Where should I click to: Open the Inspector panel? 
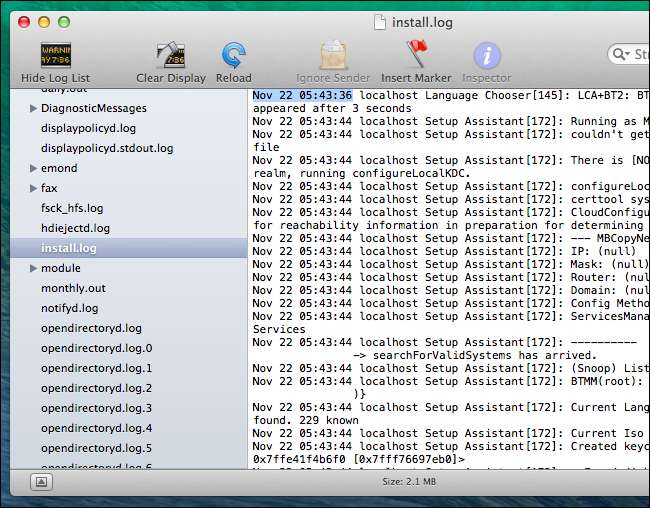487,56
